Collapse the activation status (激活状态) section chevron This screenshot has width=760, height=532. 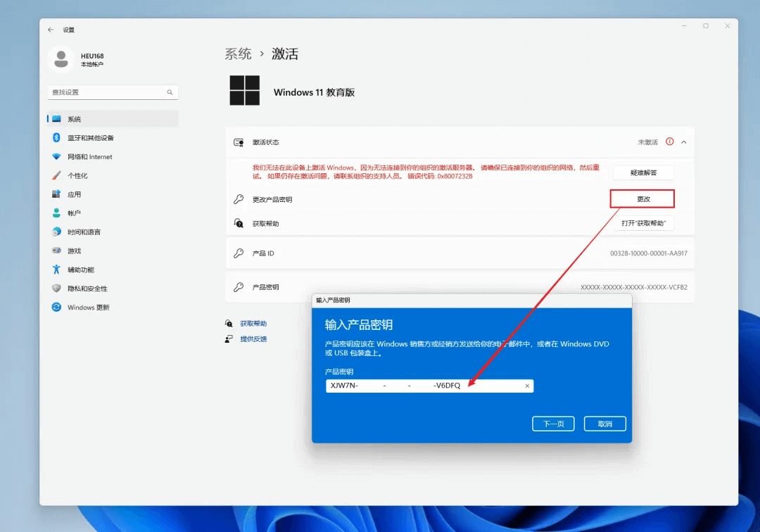[684, 142]
